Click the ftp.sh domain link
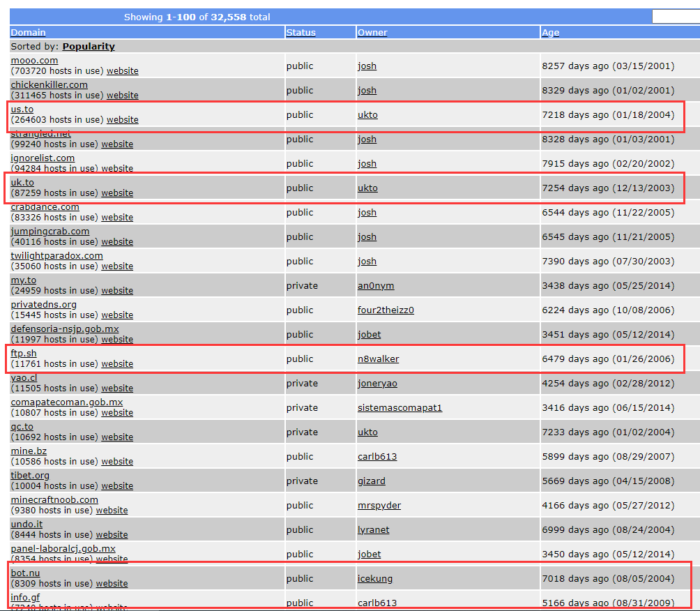 24,354
